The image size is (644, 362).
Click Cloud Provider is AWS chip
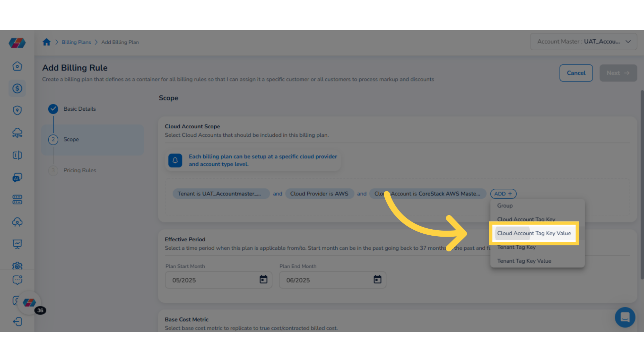[x=319, y=194]
